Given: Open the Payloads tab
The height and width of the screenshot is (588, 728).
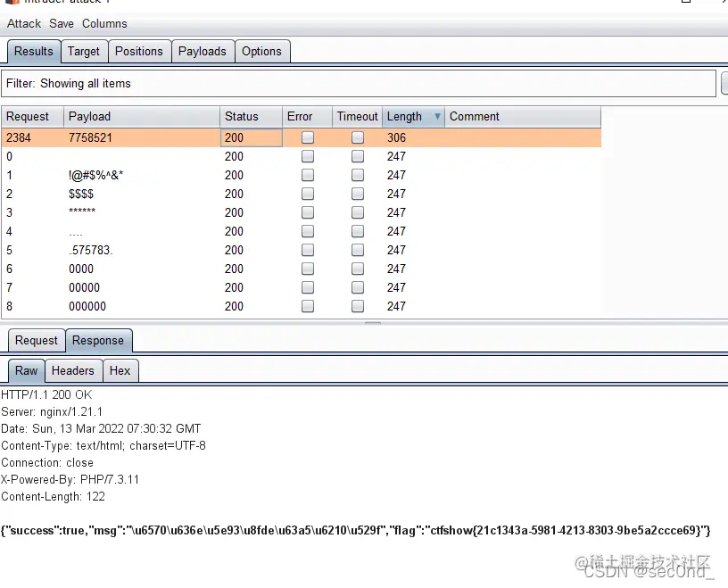Looking at the screenshot, I should click(203, 51).
